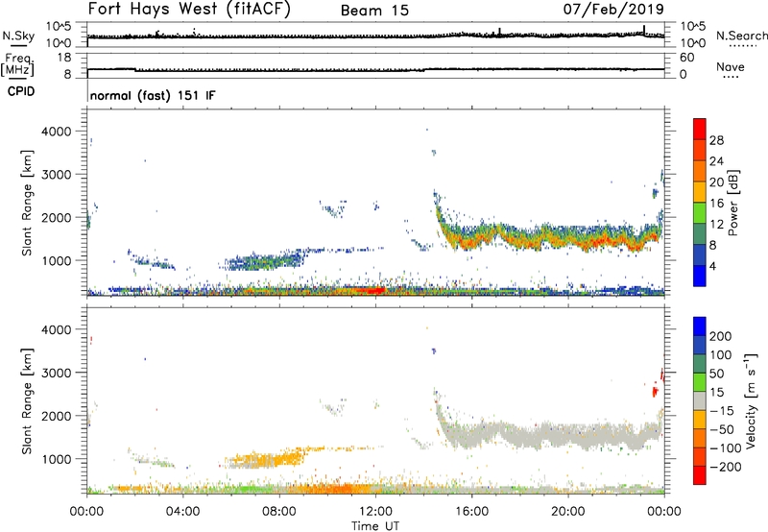
Task: Click the date '07/Feb/2019'
Action: tap(613, 10)
